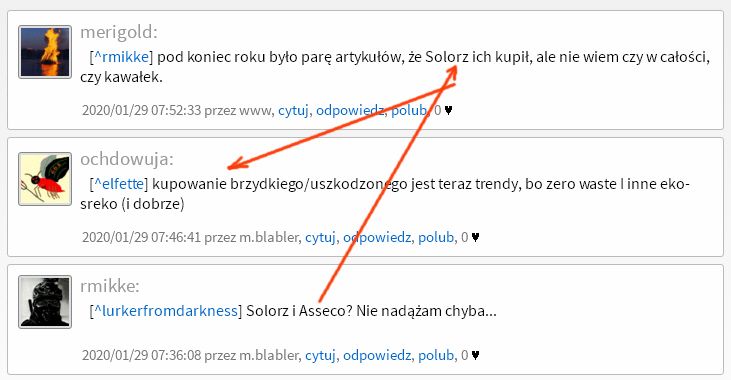Click odpowiedz on rmikke's post
This screenshot has height=380, width=731.
[377, 355]
